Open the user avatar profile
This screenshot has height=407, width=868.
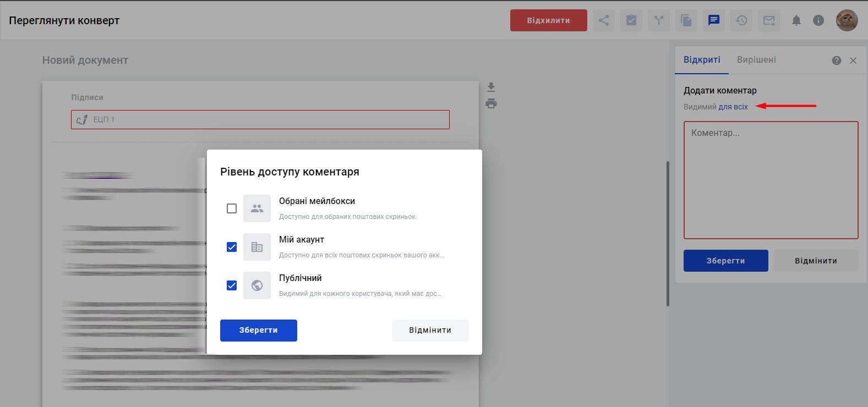tap(847, 20)
